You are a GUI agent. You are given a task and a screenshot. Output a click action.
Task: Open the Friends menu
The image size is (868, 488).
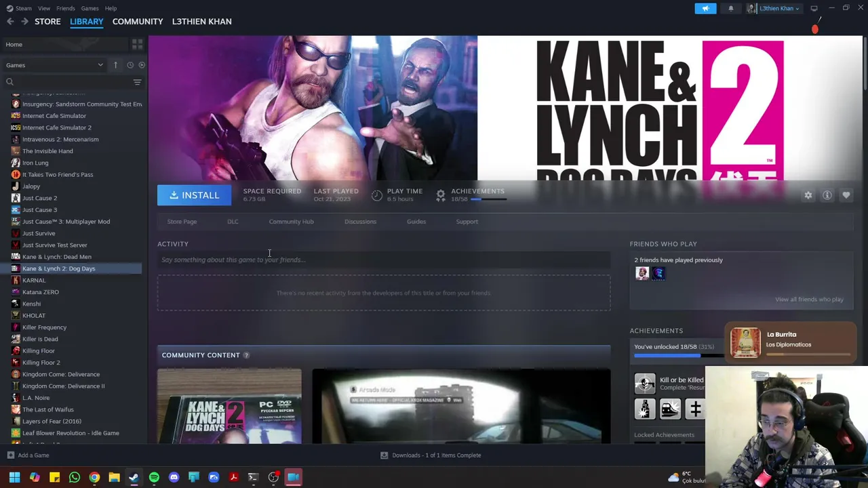pyautogui.click(x=66, y=8)
